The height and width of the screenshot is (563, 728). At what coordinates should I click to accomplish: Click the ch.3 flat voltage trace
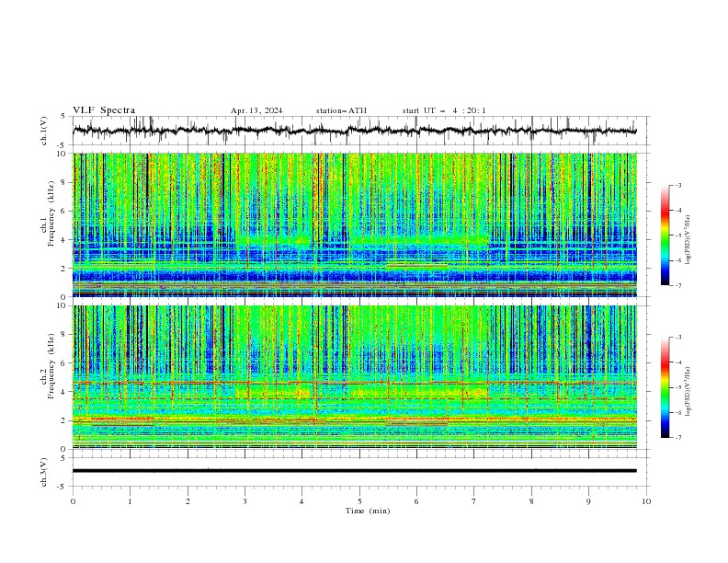(355, 471)
